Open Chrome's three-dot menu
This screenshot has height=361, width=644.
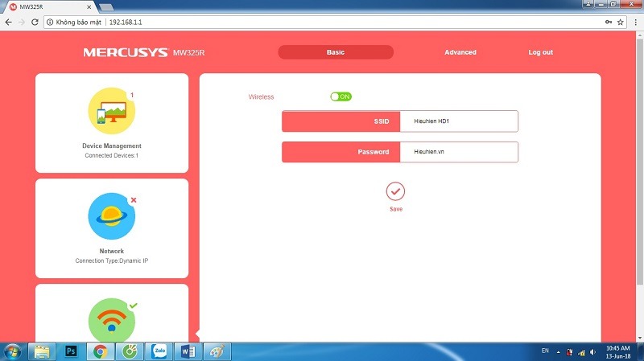[x=635, y=23]
